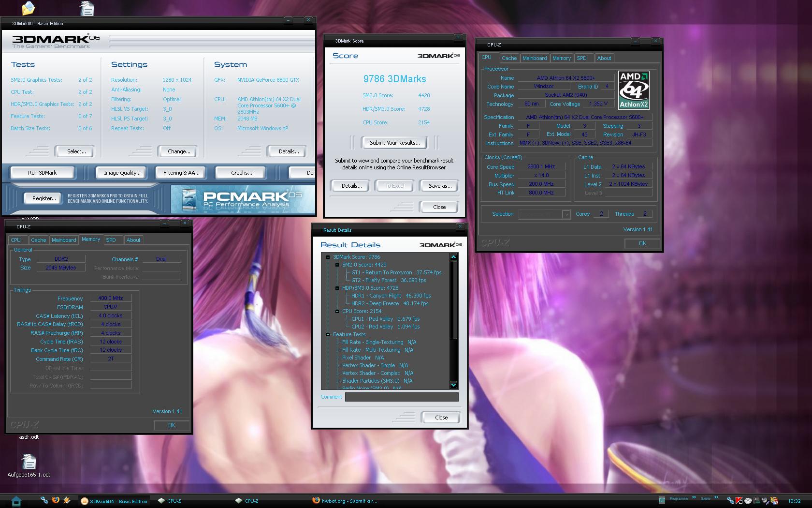The width and height of the screenshot is (812, 508).
Task: Open the home start button on taskbar
Action: tap(16, 501)
